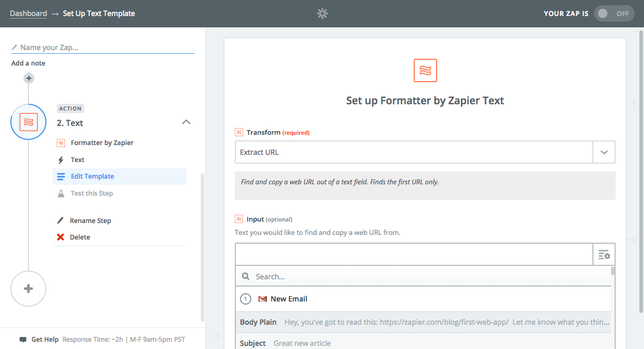Click the Formatter step circle icon
Image resolution: width=644 pixels, height=349 pixels.
[29, 122]
